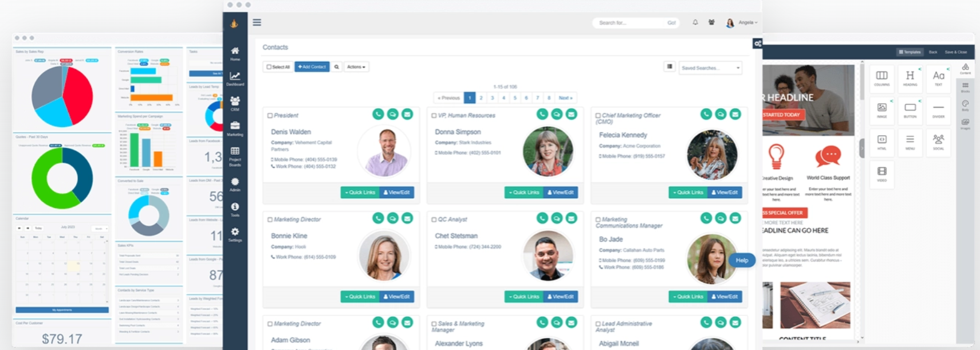Screen dimensions: 980x350
Task: Click Donna Simpson's profile photo
Action: pos(548,152)
